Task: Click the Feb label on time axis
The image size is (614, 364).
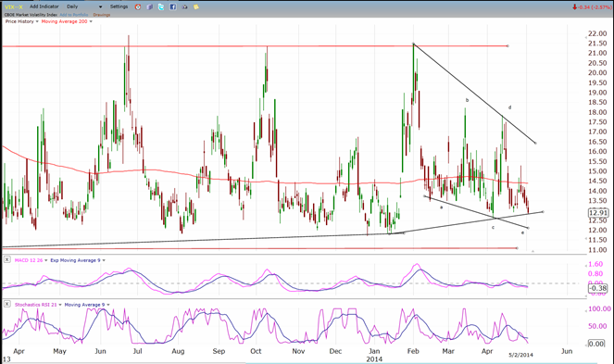Action: point(413,351)
